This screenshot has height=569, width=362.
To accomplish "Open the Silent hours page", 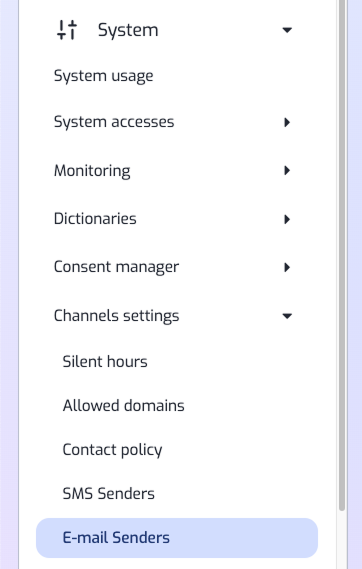I will [105, 362].
